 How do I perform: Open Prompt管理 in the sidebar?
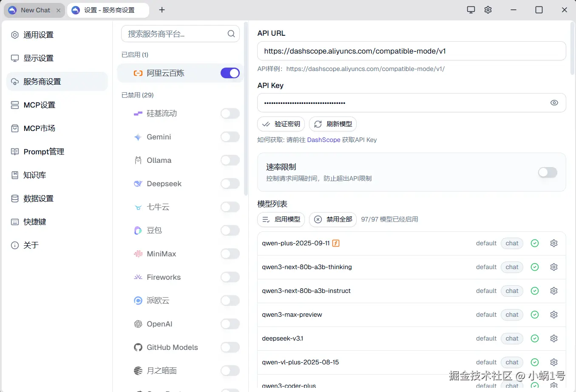pos(57,152)
